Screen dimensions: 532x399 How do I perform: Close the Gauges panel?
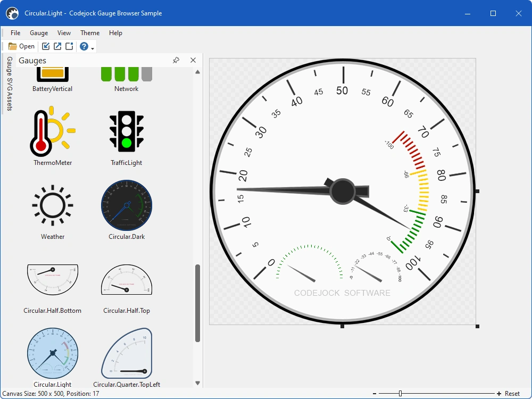pos(193,61)
